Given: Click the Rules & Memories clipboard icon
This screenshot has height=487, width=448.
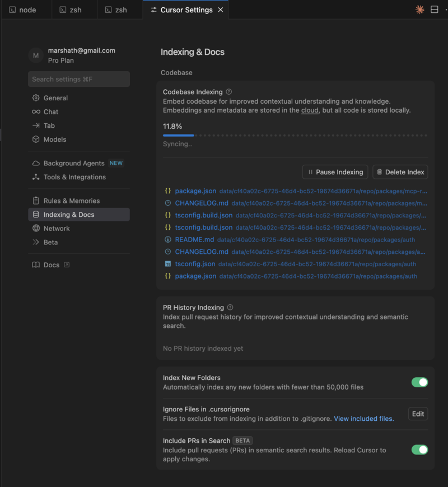Looking at the screenshot, I should click(36, 201).
